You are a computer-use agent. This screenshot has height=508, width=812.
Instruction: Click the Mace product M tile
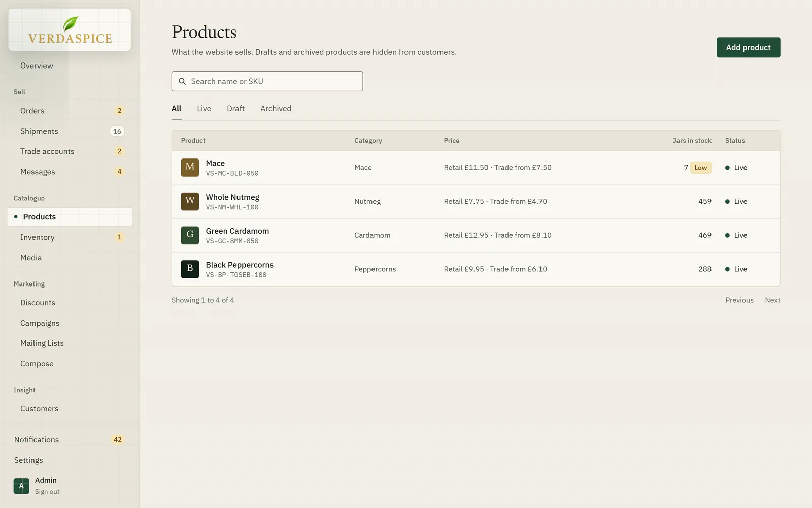pyautogui.click(x=190, y=168)
